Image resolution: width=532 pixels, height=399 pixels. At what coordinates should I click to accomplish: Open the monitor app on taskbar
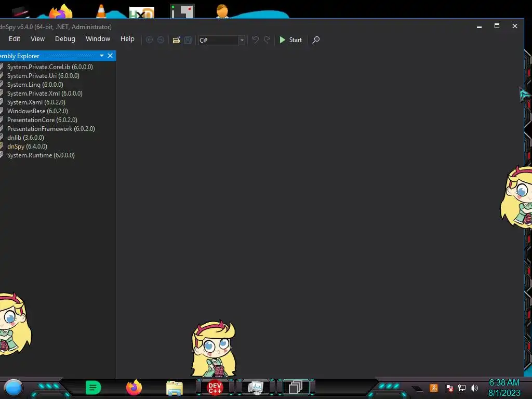pos(256,388)
